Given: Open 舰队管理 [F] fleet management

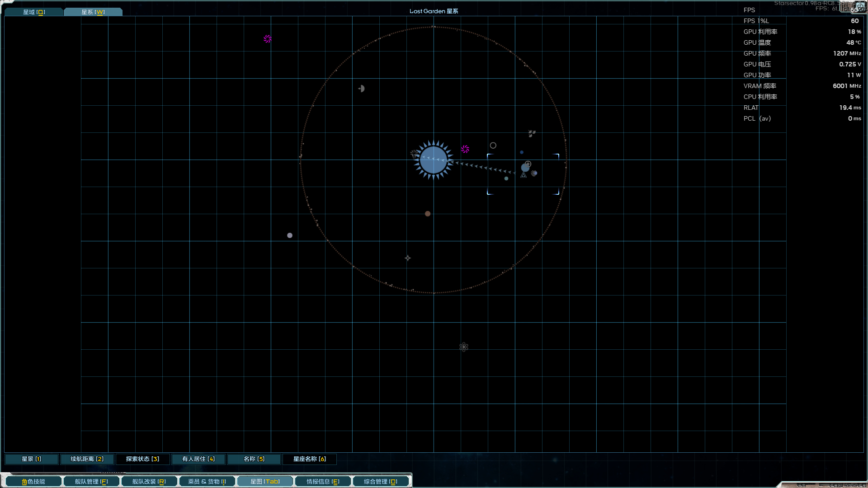Looking at the screenshot, I should pyautogui.click(x=91, y=482).
